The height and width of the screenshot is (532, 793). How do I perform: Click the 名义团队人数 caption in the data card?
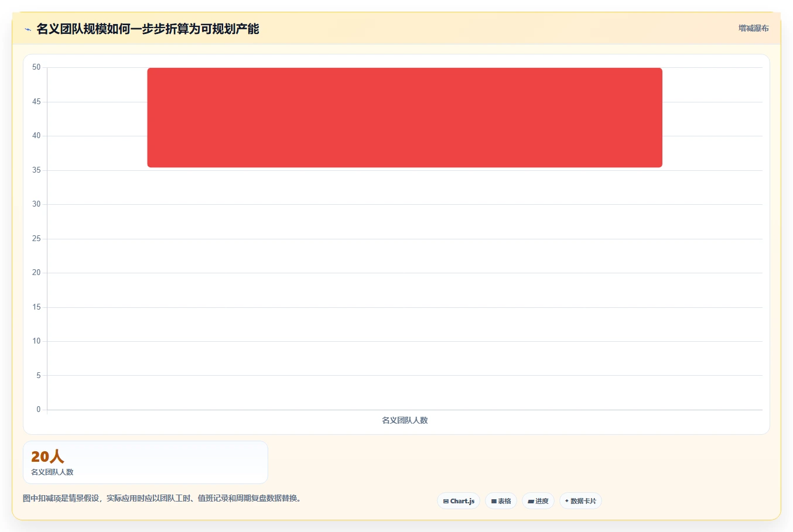[52, 472]
